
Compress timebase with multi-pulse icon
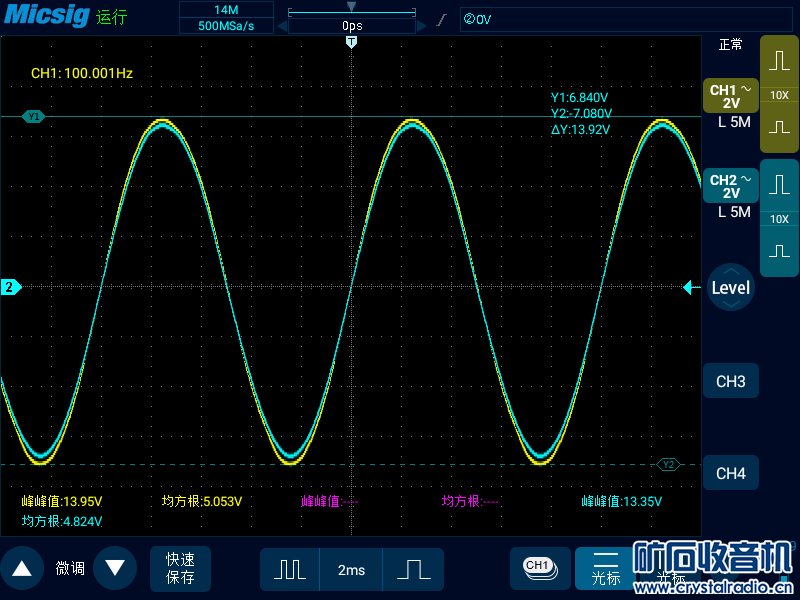(290, 569)
